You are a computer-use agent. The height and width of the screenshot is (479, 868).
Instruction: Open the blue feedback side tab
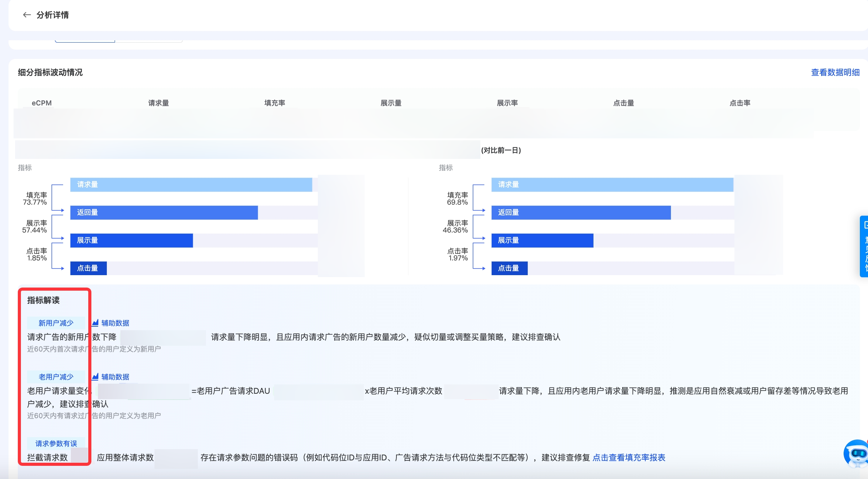(864, 246)
